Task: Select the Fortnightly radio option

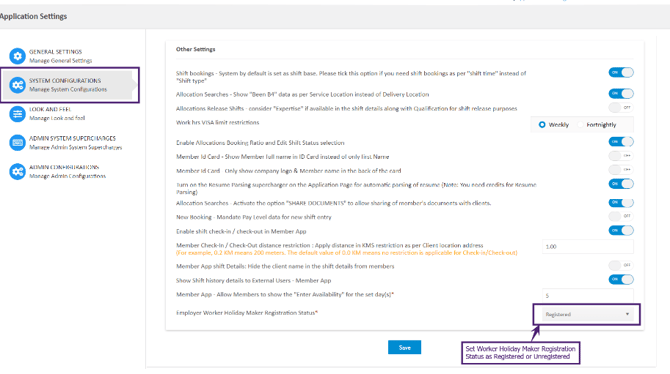Action: pyautogui.click(x=580, y=125)
